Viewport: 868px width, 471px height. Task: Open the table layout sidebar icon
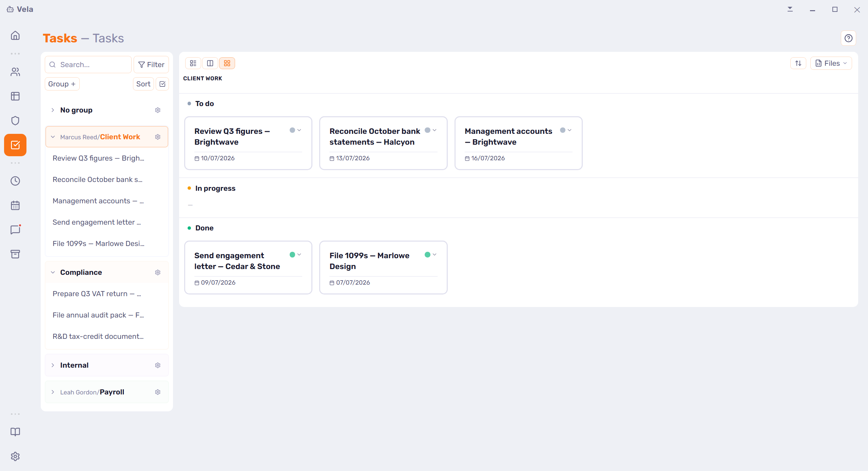click(15, 96)
